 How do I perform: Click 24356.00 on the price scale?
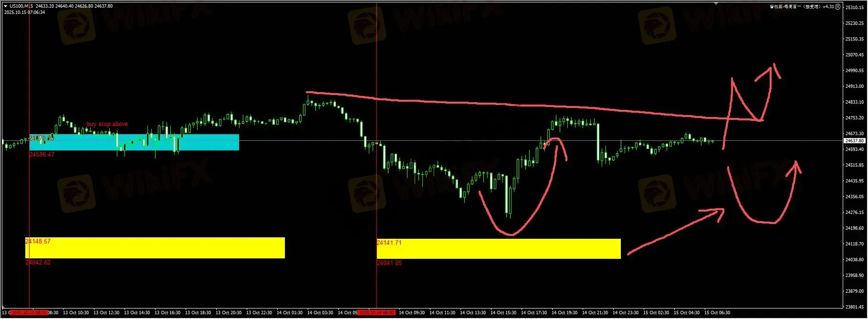854,197
